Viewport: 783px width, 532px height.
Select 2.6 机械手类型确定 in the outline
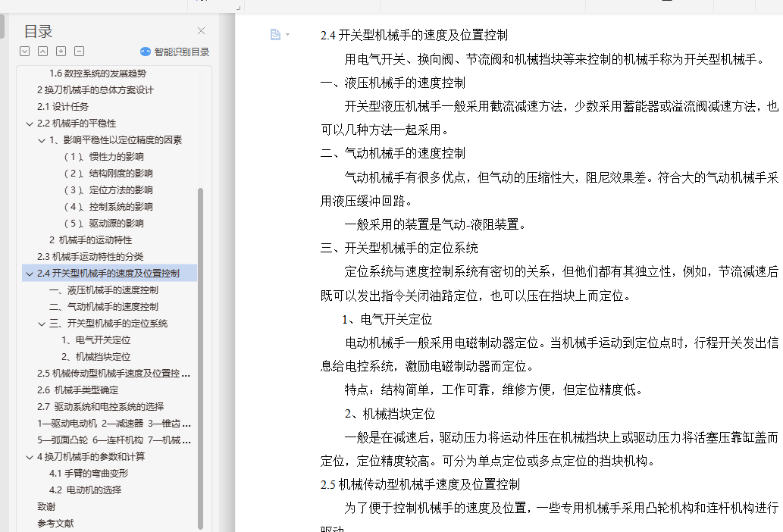tap(78, 390)
